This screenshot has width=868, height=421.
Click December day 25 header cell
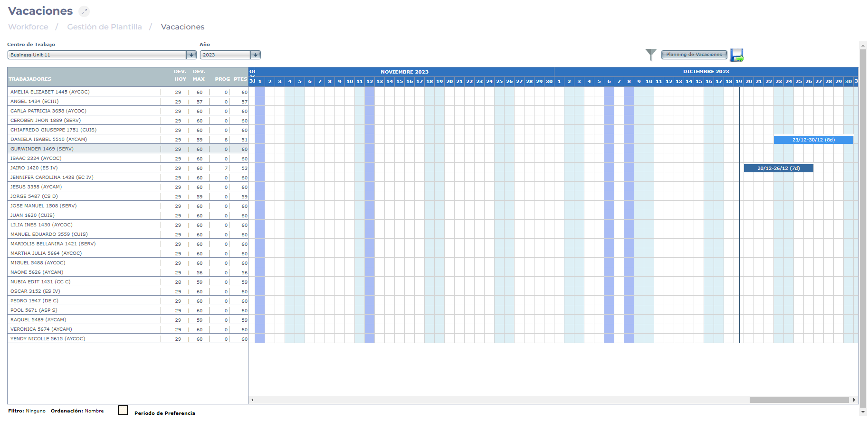(x=799, y=81)
